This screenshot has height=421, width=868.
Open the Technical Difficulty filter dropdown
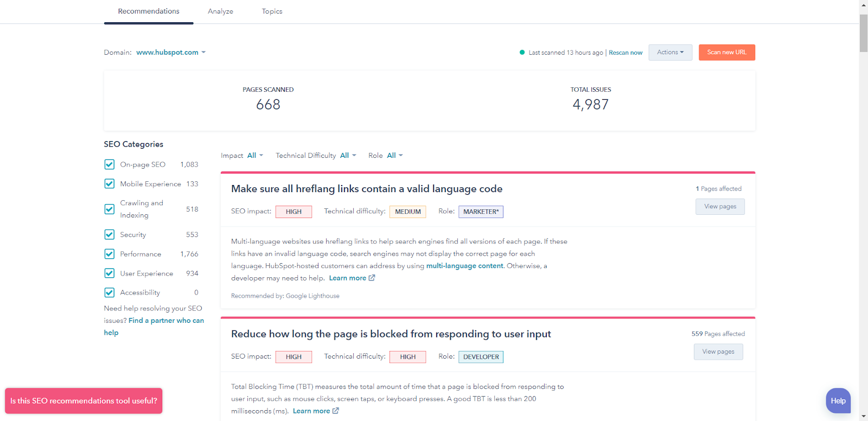(x=348, y=155)
